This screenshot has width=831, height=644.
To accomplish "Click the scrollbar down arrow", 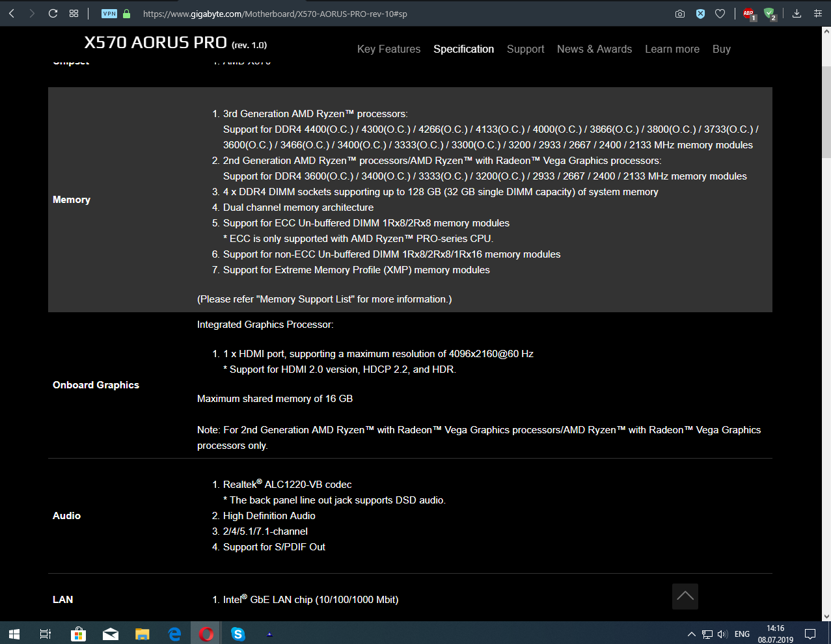I will (x=826, y=616).
